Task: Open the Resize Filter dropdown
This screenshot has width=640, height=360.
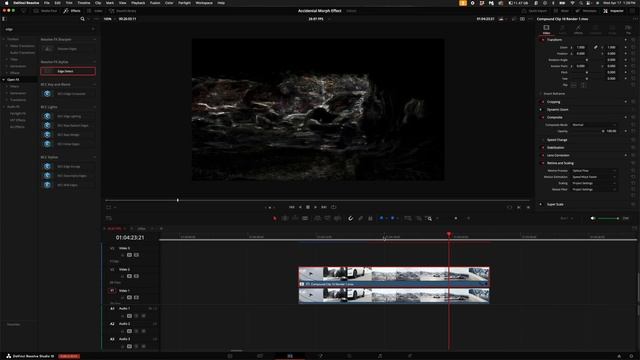Action: [594, 189]
